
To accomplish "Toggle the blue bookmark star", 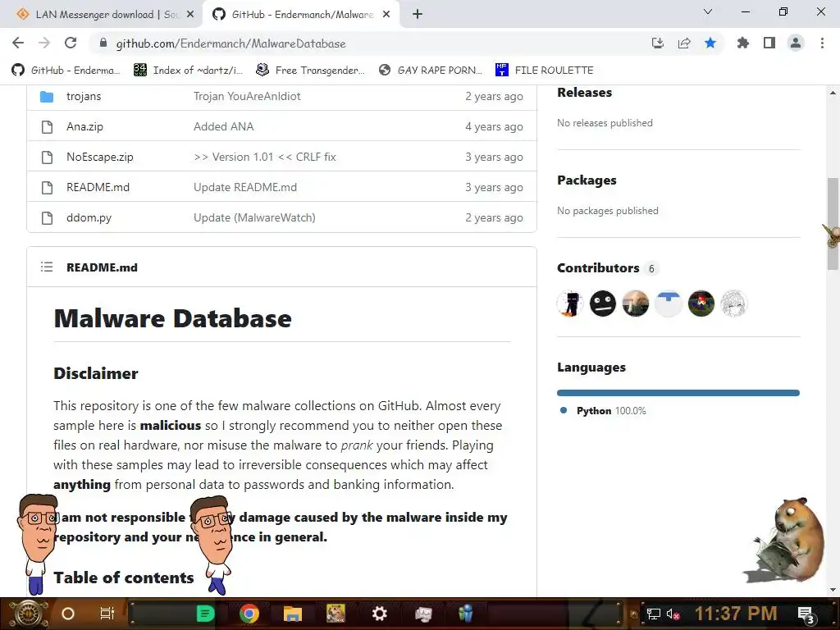I will [x=710, y=43].
